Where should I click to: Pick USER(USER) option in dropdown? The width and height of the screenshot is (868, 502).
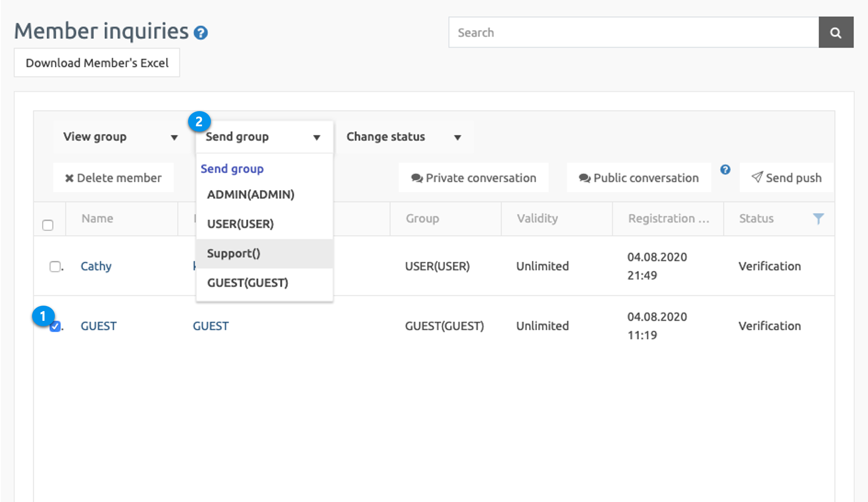pyautogui.click(x=240, y=224)
